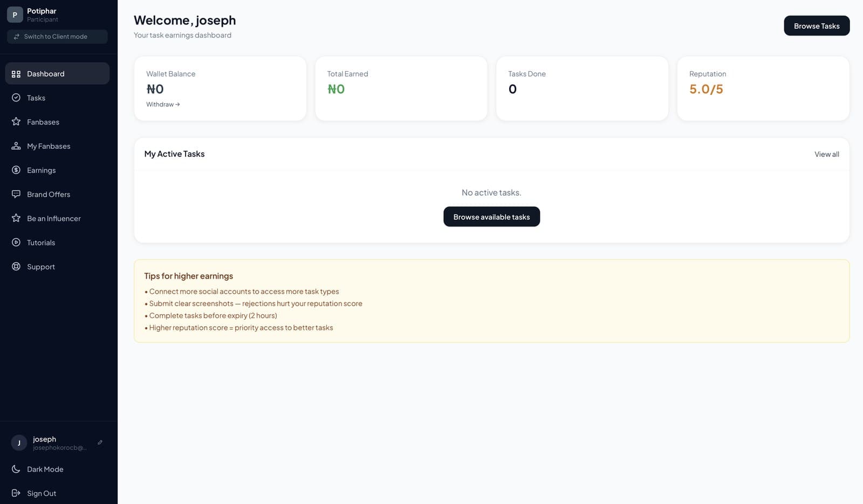Edit profile using the pencil icon

coord(100,443)
